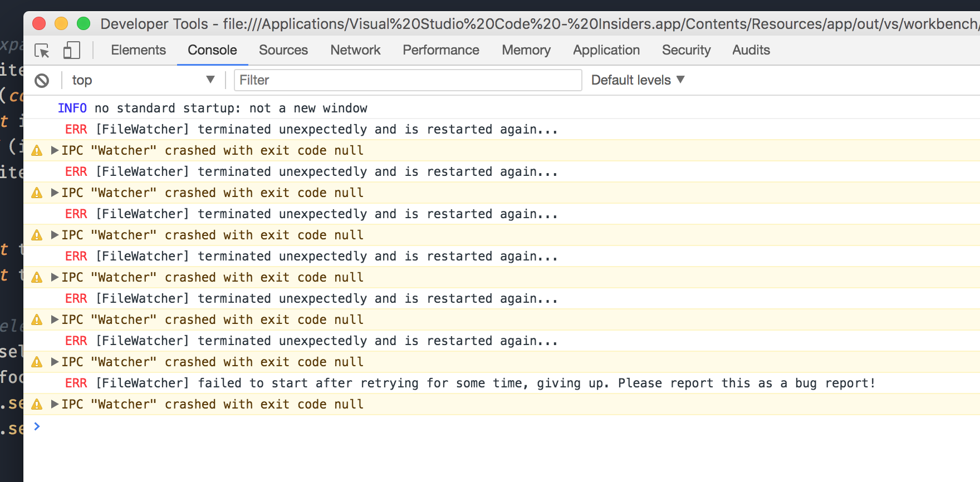Toggle the device toolbar icon
The width and height of the screenshot is (980, 482).
click(x=71, y=50)
